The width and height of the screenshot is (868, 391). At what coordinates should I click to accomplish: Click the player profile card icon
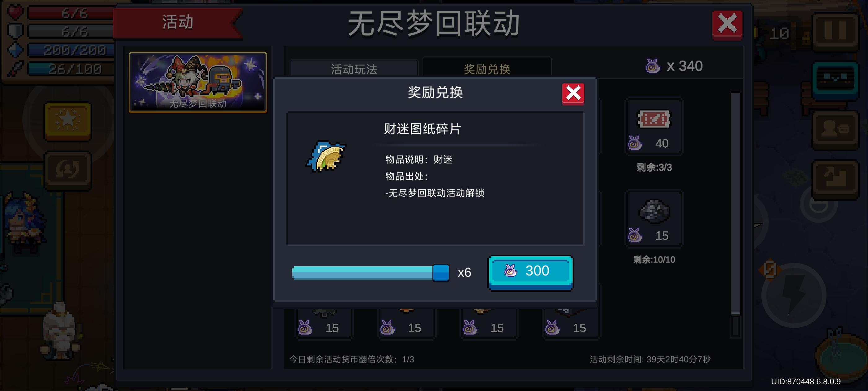[835, 129]
